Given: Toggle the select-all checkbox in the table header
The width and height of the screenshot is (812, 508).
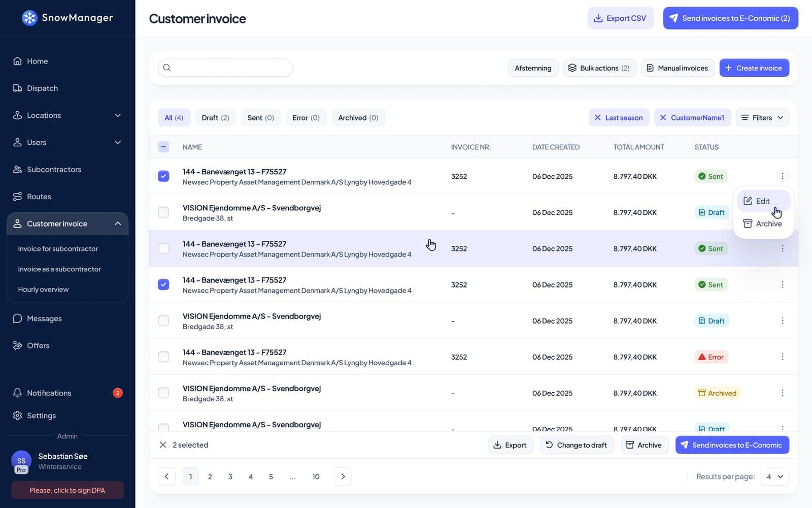Looking at the screenshot, I should coord(163,147).
